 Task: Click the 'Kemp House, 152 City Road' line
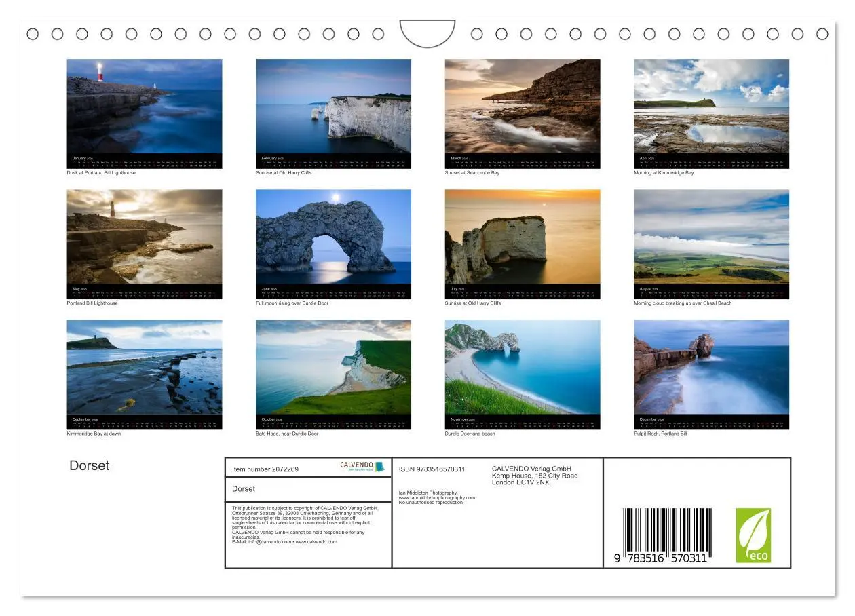[535, 476]
